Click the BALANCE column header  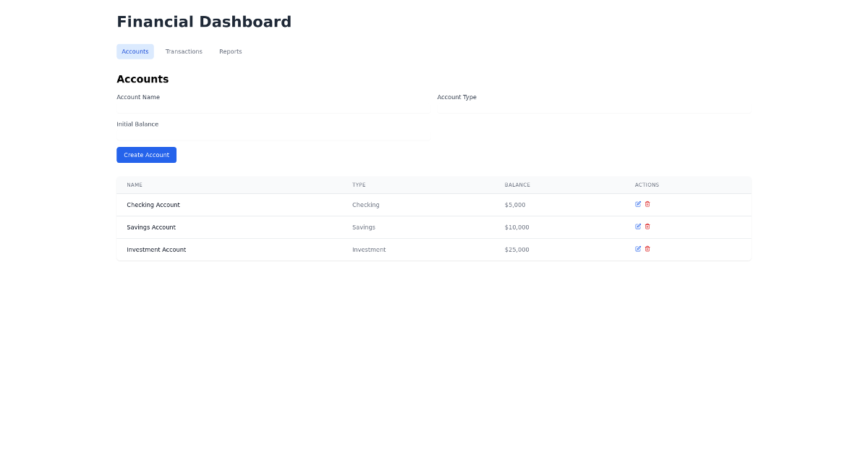517,185
